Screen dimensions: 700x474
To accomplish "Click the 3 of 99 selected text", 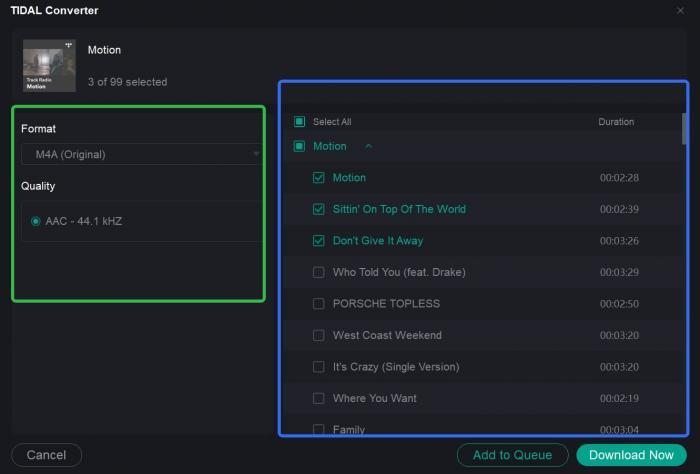I will coord(127,82).
